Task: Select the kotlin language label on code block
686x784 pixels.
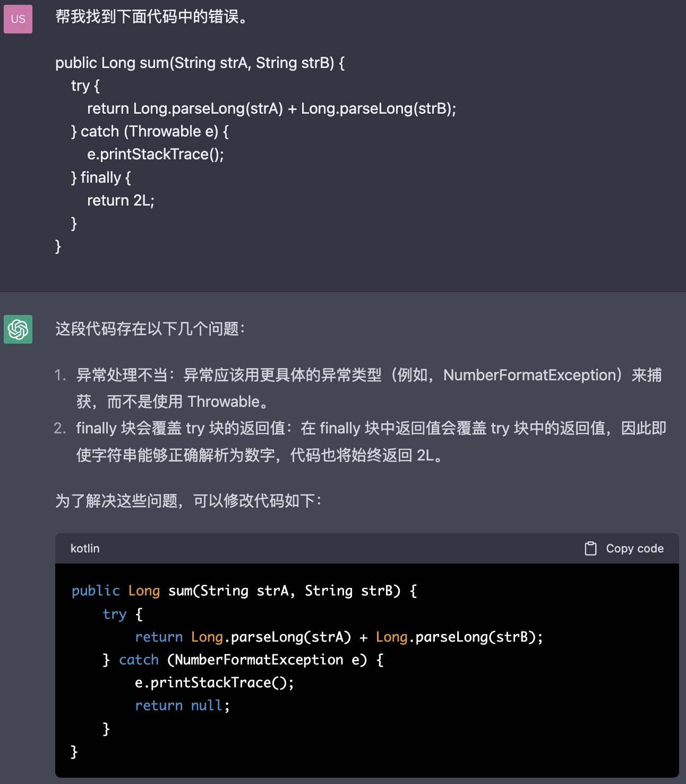Action: click(x=84, y=548)
